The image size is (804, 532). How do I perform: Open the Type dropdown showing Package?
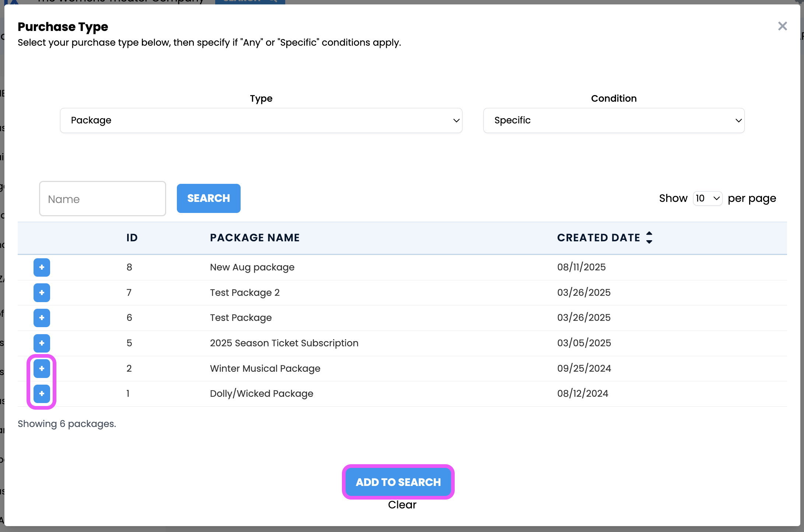click(261, 120)
